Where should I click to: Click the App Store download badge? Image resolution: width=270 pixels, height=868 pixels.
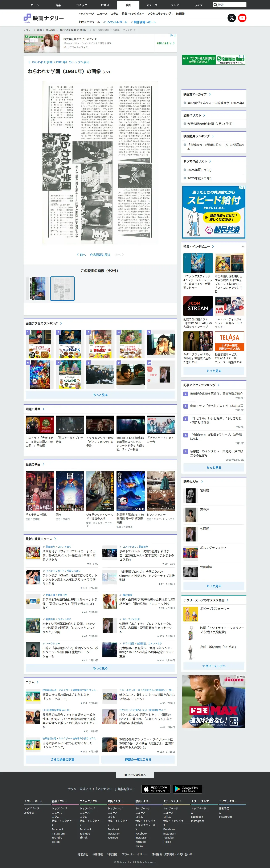(x=156, y=789)
